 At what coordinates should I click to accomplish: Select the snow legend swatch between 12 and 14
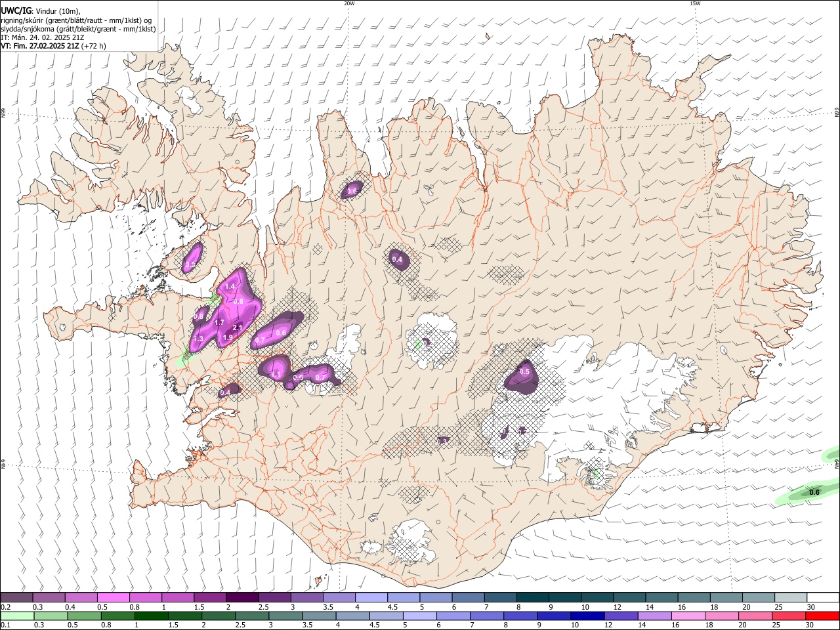click(x=629, y=597)
